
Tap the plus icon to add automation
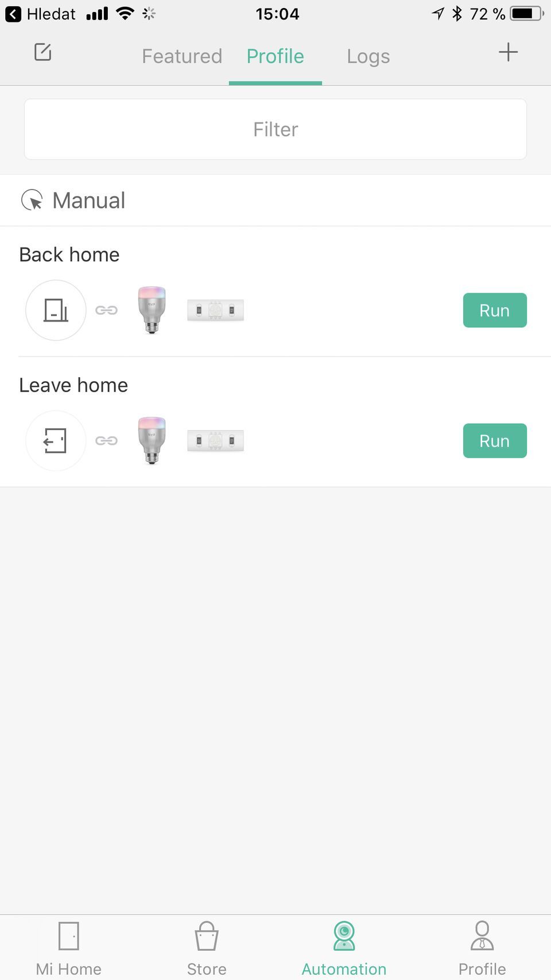(x=508, y=52)
